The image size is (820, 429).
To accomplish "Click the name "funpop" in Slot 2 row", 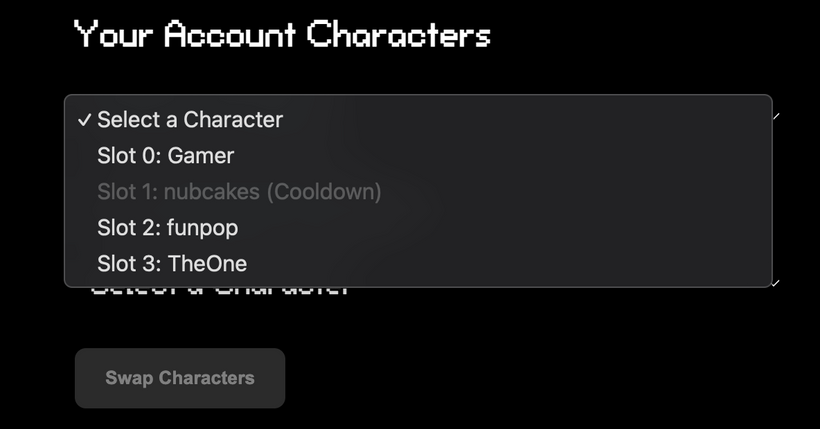I will [x=203, y=228].
